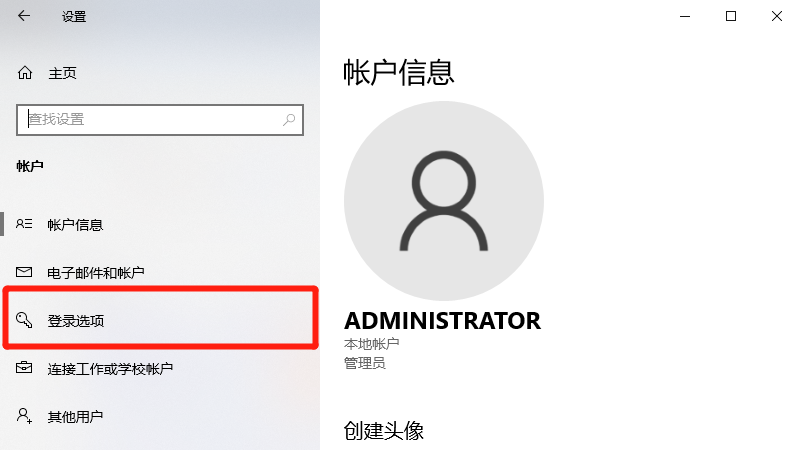Click the magnifier icon in the search box
Screen dimensions: 800x450
tap(289, 119)
